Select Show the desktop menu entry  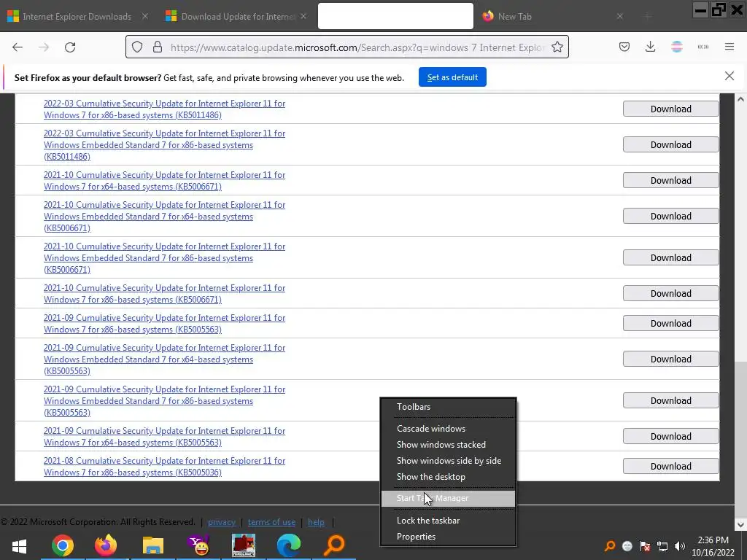pos(448,477)
